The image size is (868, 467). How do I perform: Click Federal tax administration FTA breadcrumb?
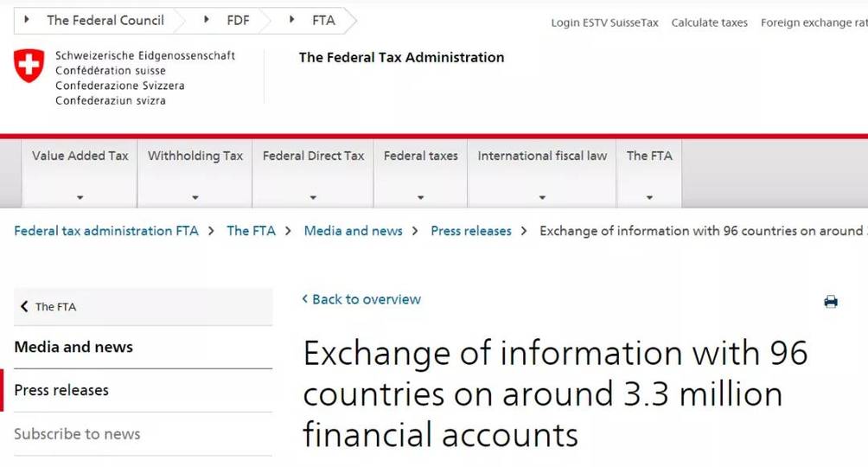tap(106, 231)
